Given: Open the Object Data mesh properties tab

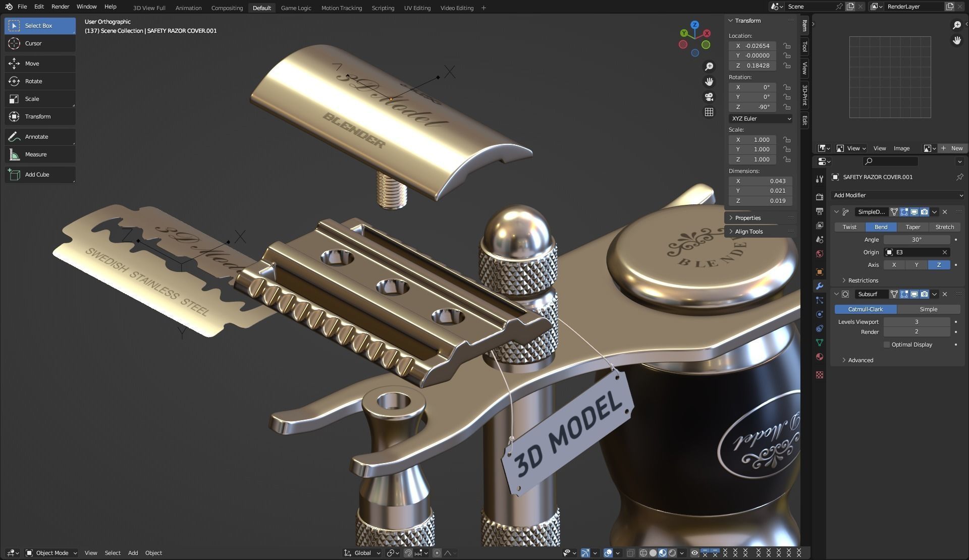Looking at the screenshot, I should 820,343.
